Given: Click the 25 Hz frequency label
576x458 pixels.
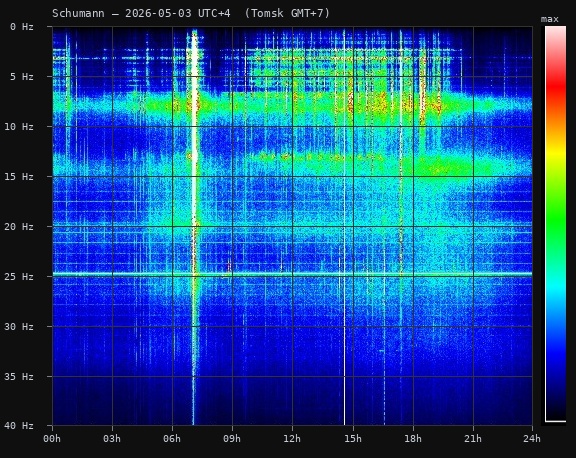Looking at the screenshot, I should click(19, 277).
